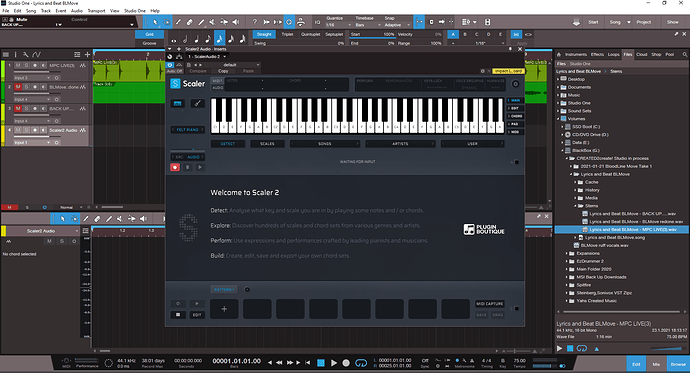This screenshot has width=690, height=373.
Task: Select the Arrow tool in main toolbar
Action: point(155,22)
